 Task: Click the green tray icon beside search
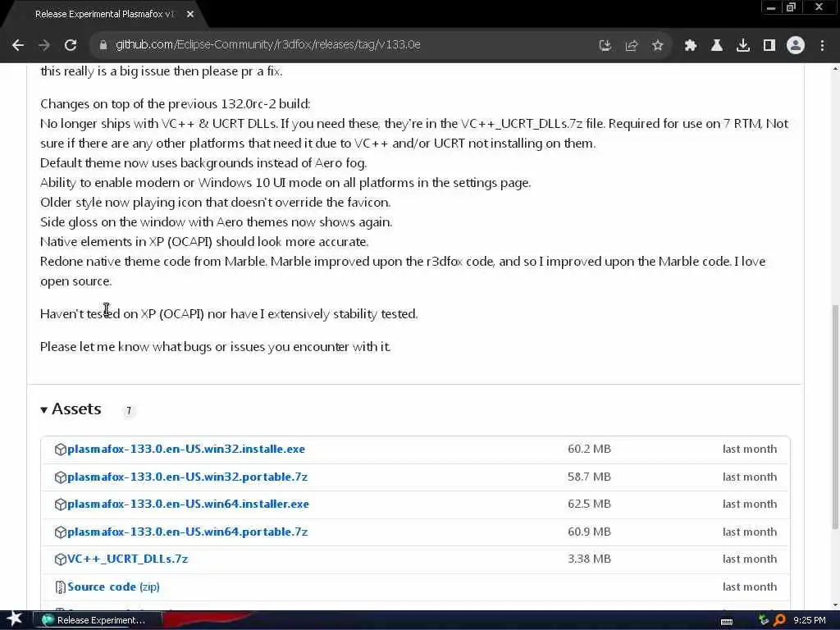coord(764,620)
